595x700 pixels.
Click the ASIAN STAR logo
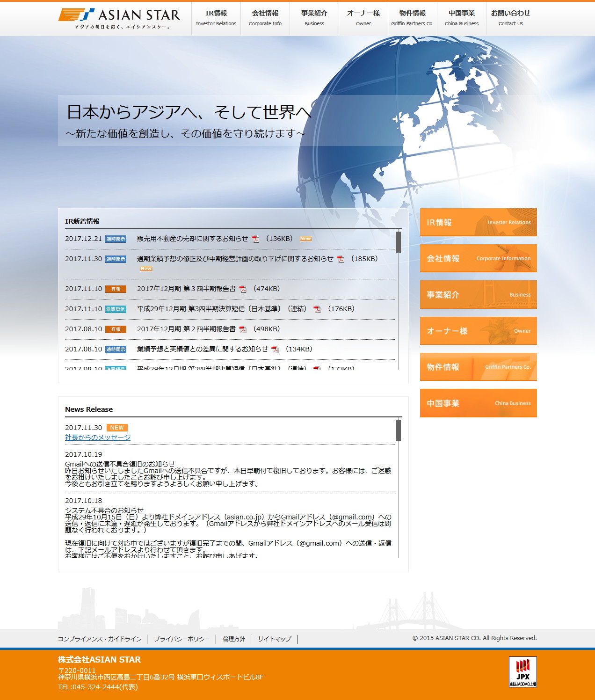pos(119,19)
